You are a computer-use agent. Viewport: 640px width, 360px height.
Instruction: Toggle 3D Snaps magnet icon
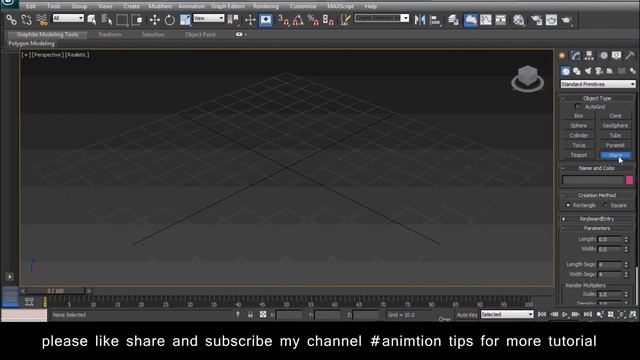[283, 20]
